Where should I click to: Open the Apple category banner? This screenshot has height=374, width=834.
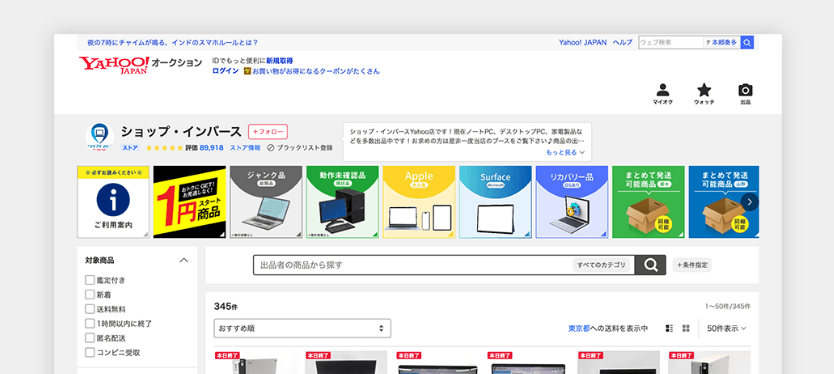[419, 202]
